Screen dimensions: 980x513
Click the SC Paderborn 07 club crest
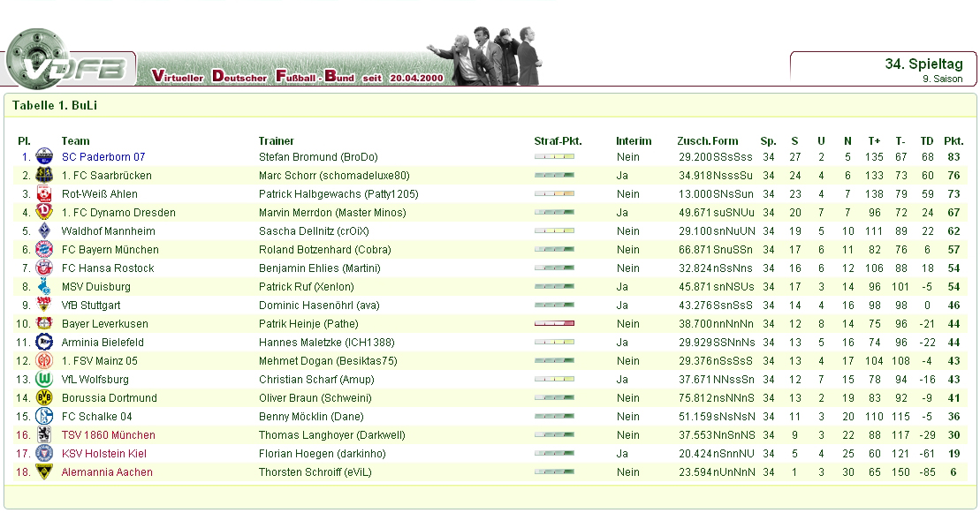44,157
